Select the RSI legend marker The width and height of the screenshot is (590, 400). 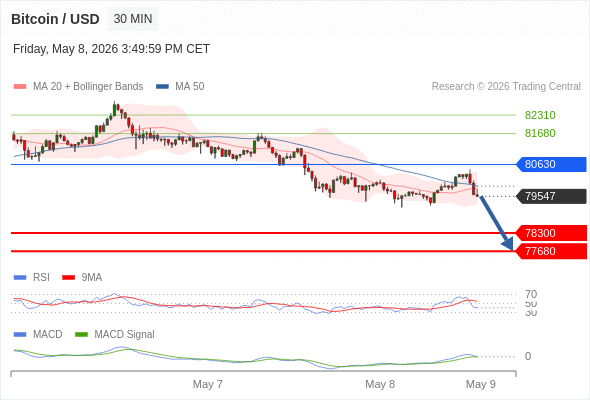click(20, 278)
